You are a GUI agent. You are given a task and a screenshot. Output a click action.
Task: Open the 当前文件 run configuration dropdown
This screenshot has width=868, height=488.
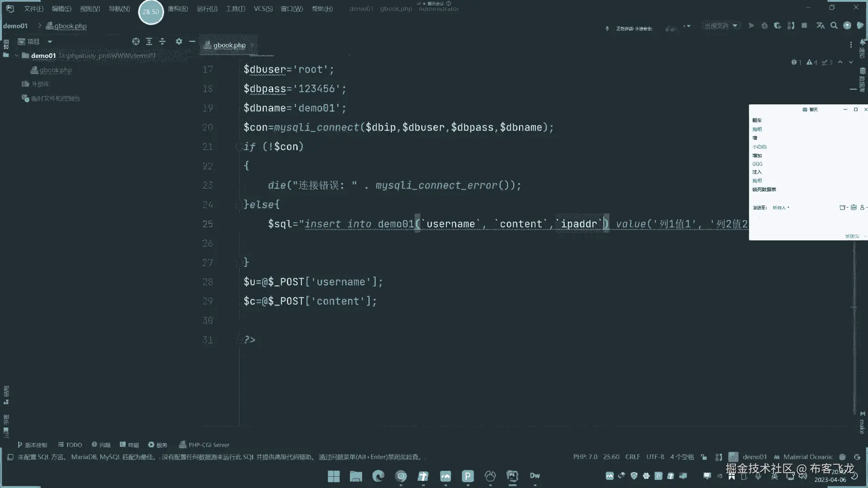721,26
